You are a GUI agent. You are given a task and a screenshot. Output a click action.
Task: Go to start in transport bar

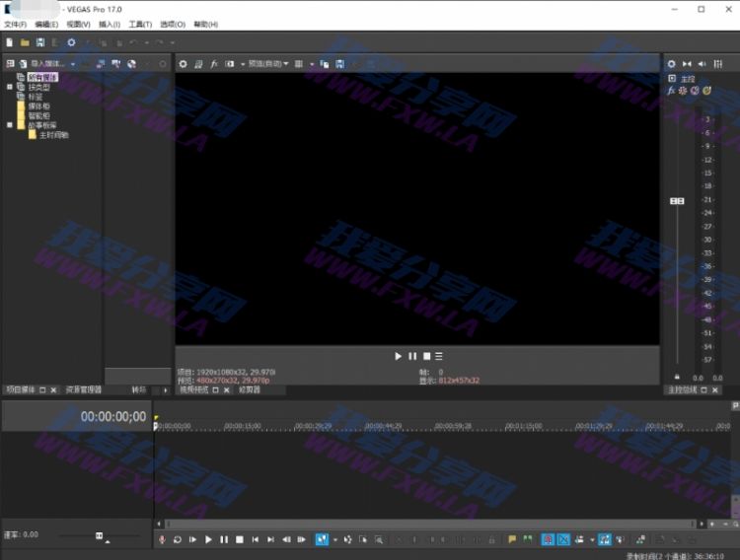(255, 539)
